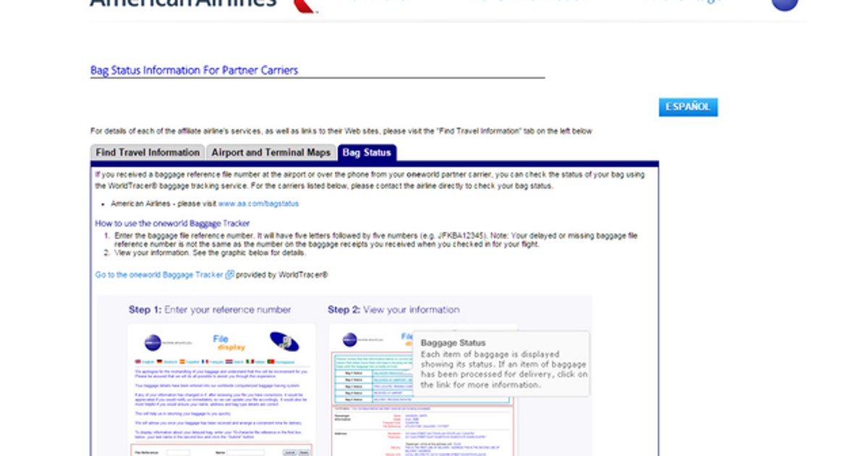
Task: Click the external-link icon after Baggage Tracker
Action: coord(230,275)
